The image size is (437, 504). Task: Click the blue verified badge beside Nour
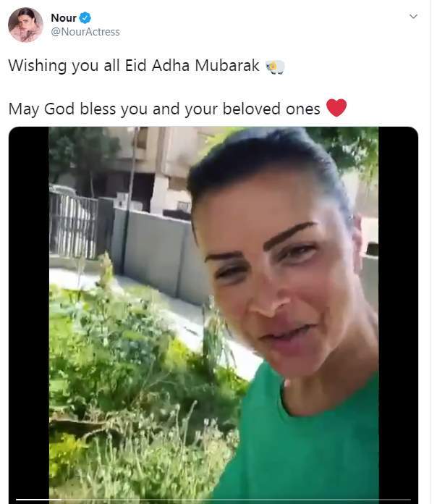click(85, 17)
